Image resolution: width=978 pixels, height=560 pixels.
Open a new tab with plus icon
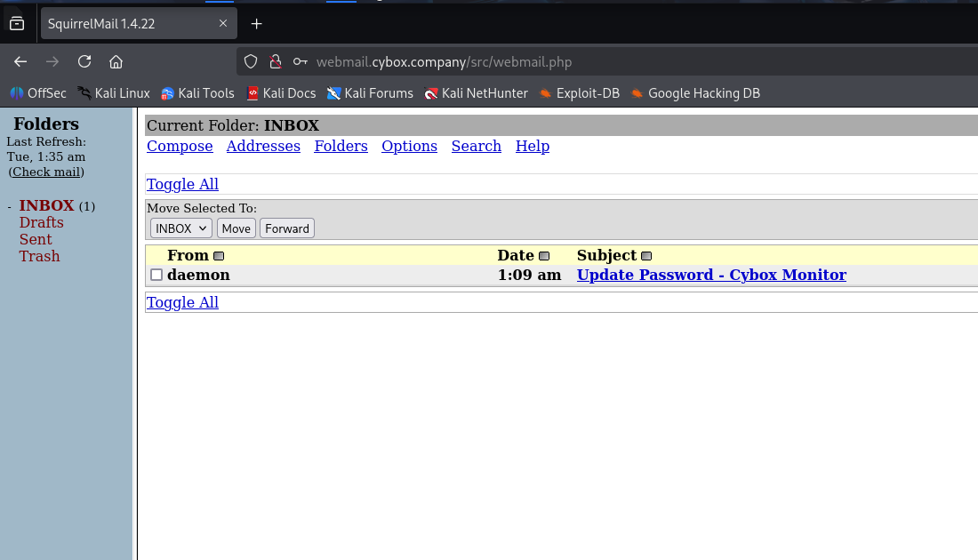pos(257,24)
